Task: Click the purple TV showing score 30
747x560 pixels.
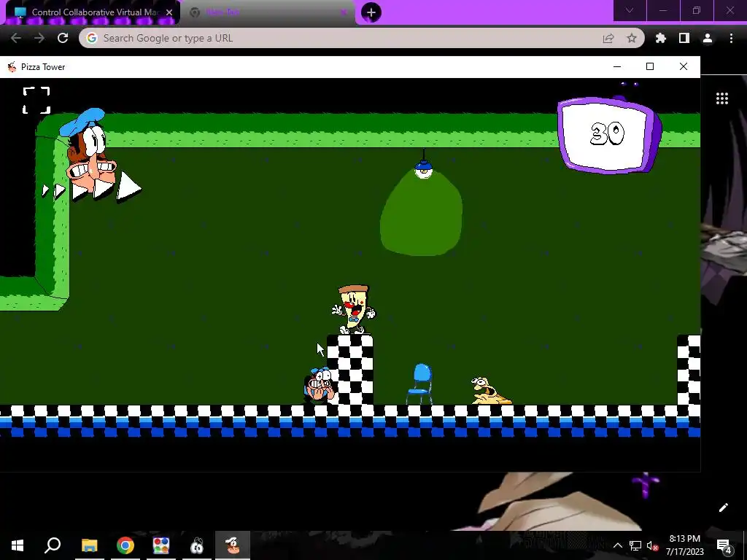Action: point(609,134)
